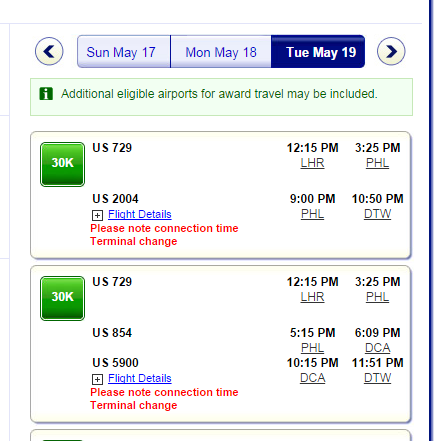This screenshot has width=445, height=441.
Task: Switch to Mon May 18 tab
Action: coord(221,52)
